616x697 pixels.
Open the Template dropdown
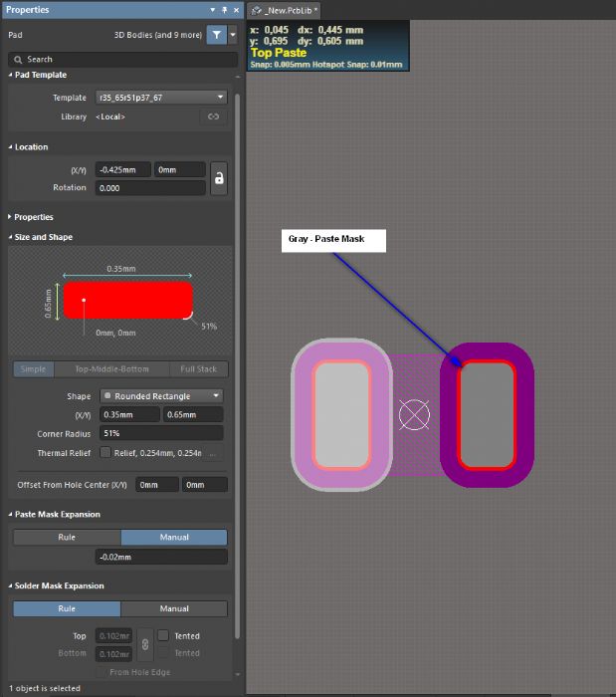tap(161, 98)
